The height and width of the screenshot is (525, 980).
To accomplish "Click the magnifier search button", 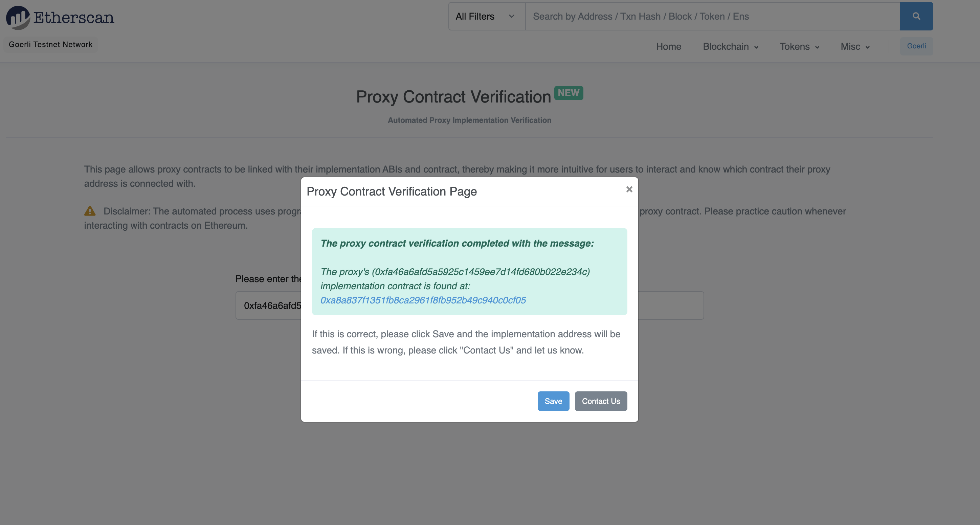I will (x=916, y=16).
